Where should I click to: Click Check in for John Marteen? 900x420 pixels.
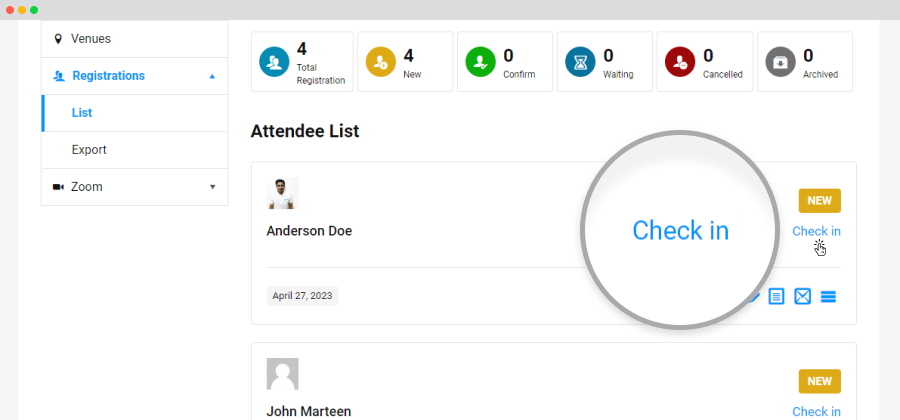coord(816,411)
